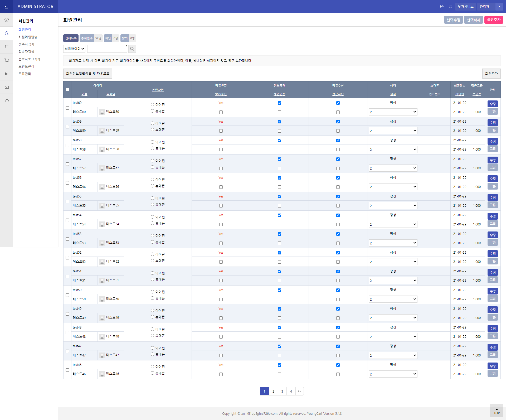Open 회원메일발송 in the side menu
The width and height of the screenshot is (506, 420).
coord(28,37)
